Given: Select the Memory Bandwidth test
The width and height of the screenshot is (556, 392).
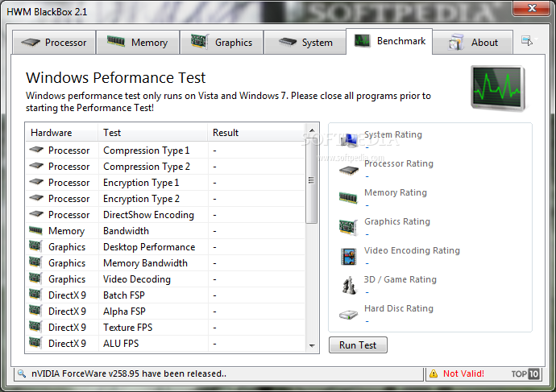Looking at the screenshot, I should (165, 263).
